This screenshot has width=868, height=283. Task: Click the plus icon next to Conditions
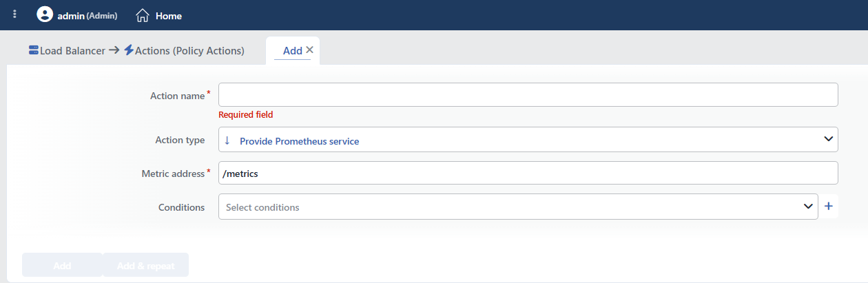[829, 206]
